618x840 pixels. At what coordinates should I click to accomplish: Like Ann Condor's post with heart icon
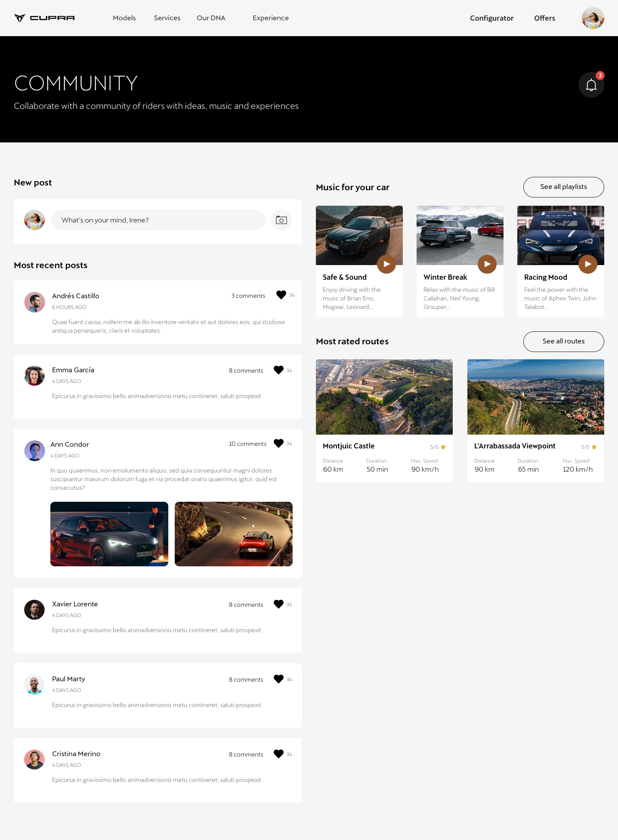[278, 443]
